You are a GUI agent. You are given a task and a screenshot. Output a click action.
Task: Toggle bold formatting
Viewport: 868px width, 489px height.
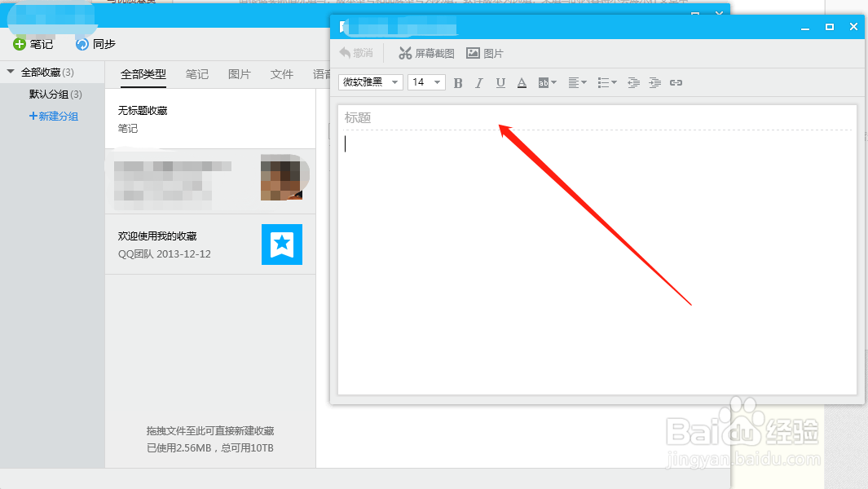coord(458,83)
